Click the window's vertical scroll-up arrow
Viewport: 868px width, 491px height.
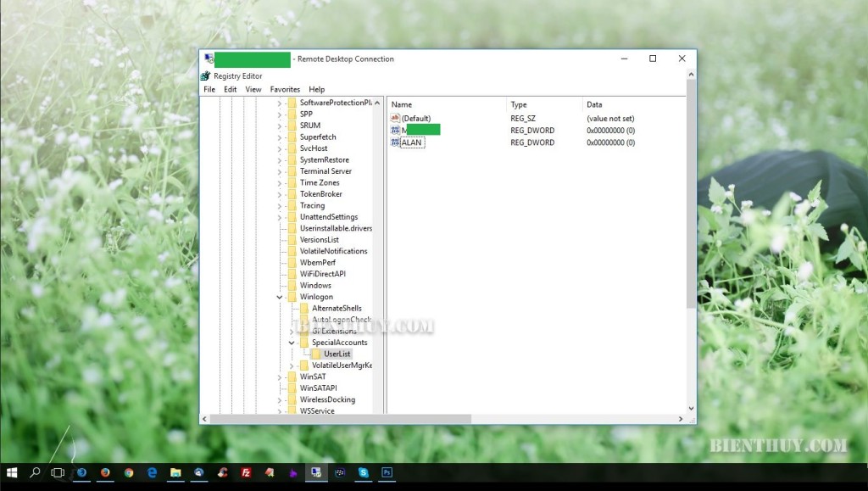tap(691, 74)
